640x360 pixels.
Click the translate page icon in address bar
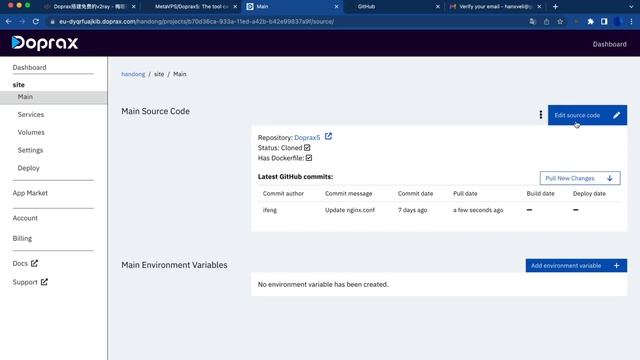click(x=532, y=22)
